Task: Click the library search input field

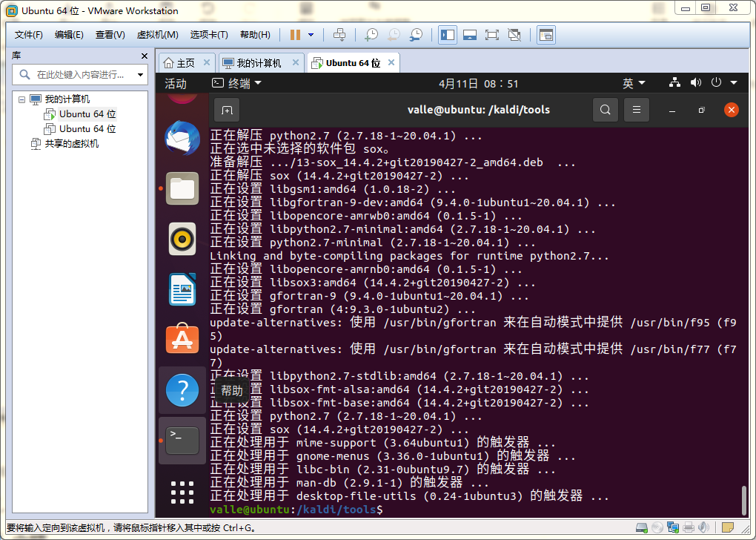Action: [79, 75]
